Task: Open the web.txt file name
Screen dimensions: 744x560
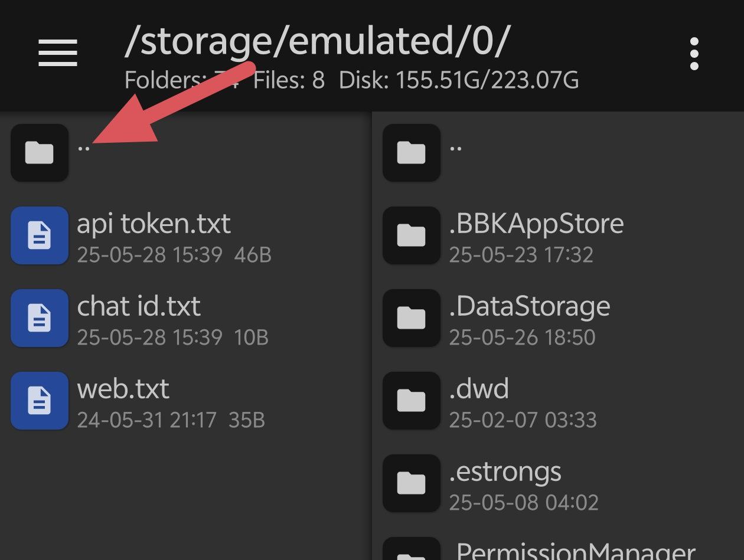Action: click(123, 389)
